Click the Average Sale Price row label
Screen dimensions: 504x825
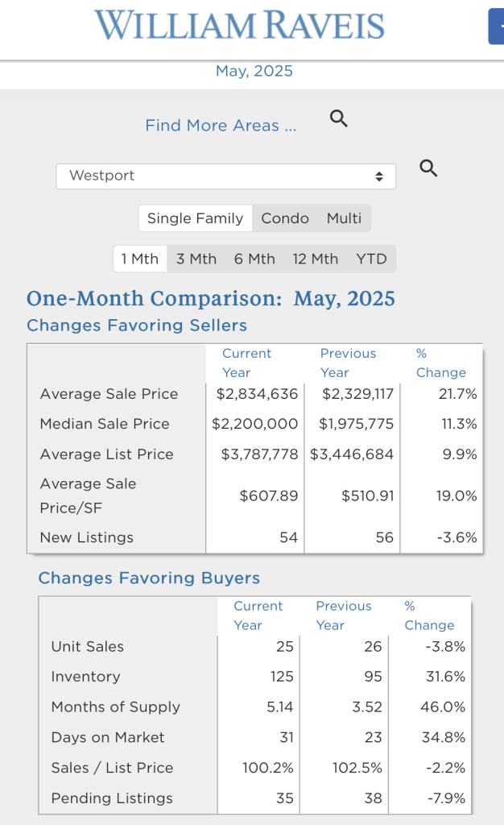point(109,394)
